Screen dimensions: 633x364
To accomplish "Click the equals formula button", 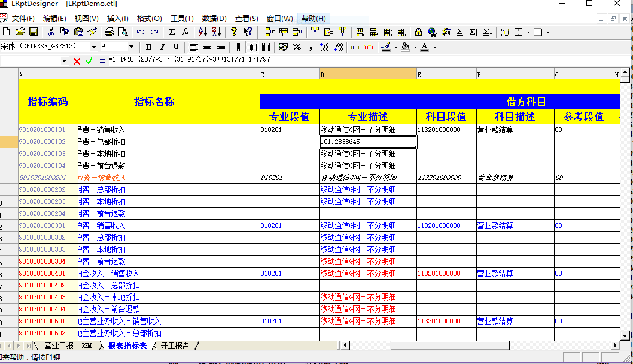I will (x=102, y=61).
